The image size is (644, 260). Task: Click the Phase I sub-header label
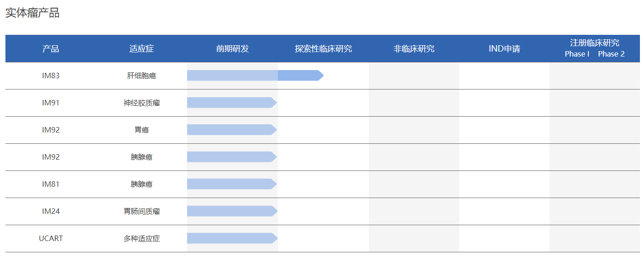[577, 54]
